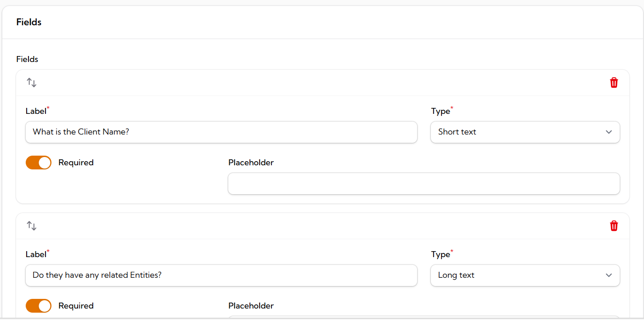Click the reorder arrows on the Entities field
The width and height of the screenshot is (644, 320).
pos(31,225)
